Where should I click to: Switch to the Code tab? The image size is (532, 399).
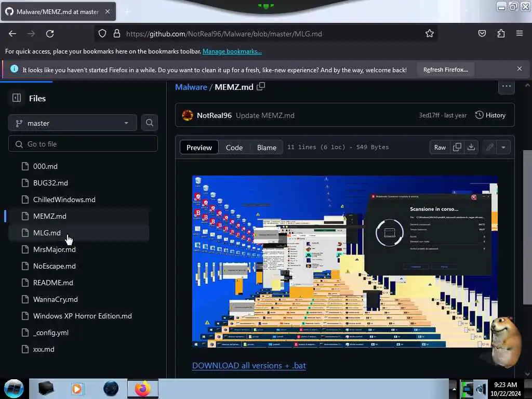pos(234,148)
